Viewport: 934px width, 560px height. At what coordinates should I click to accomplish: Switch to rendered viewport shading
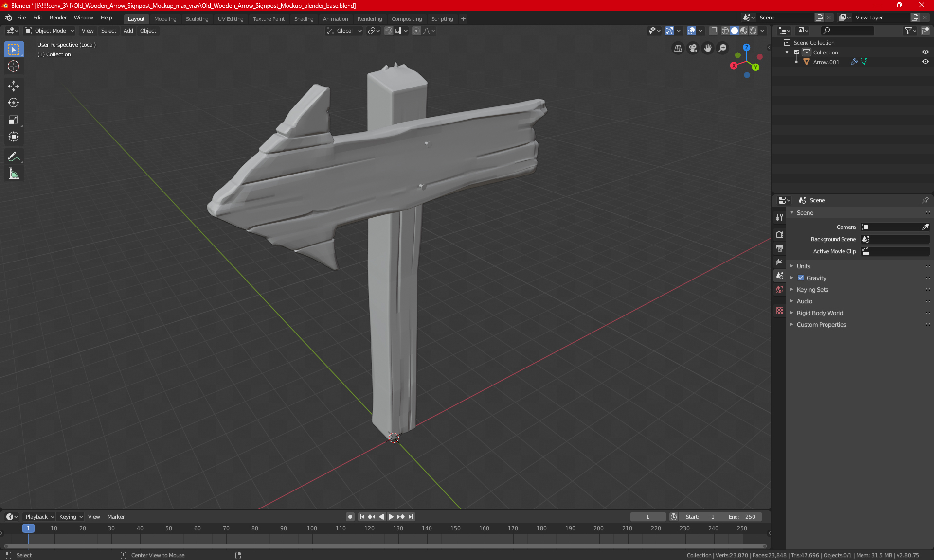tap(753, 31)
